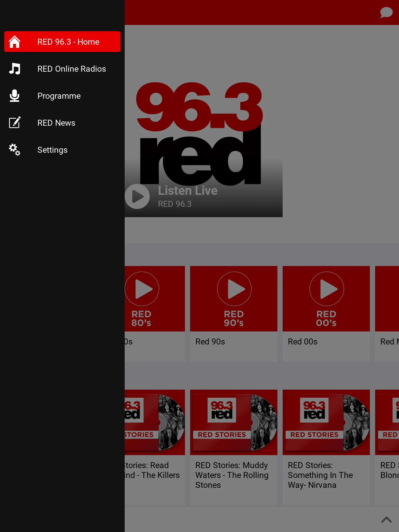Open Settings menu entry
The image size is (399, 532).
pos(62,150)
